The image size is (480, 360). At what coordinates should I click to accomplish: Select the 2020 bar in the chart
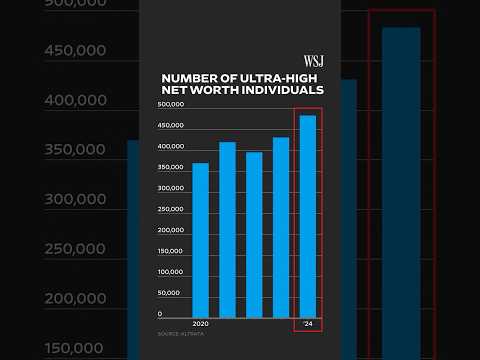[x=200, y=240]
